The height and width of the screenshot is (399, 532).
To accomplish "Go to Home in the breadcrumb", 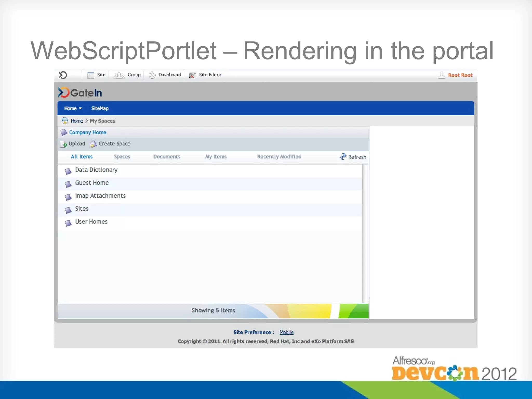I will (x=77, y=121).
